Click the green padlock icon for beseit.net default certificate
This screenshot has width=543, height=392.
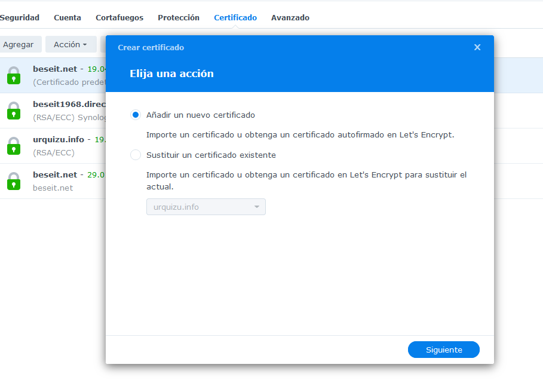pyautogui.click(x=14, y=75)
